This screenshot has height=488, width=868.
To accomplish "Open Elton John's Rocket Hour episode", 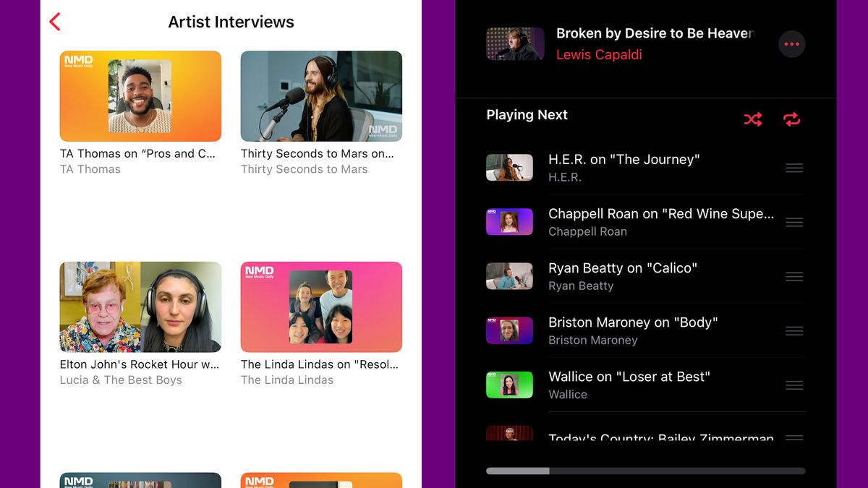I will point(140,307).
